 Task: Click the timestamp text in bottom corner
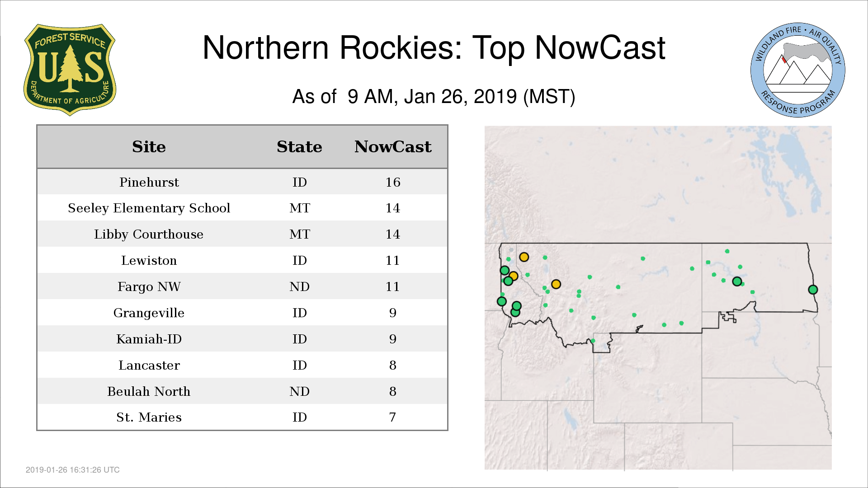pyautogui.click(x=73, y=470)
